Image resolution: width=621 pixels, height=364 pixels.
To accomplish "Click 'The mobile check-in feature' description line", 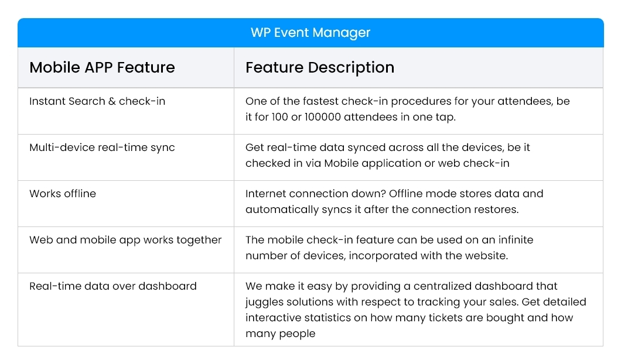I will point(389,240).
